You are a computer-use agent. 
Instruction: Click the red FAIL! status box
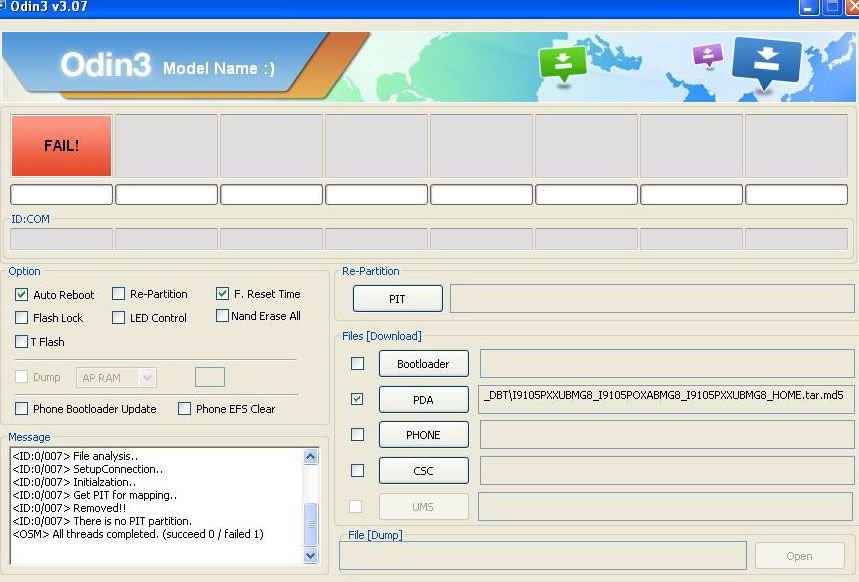61,146
